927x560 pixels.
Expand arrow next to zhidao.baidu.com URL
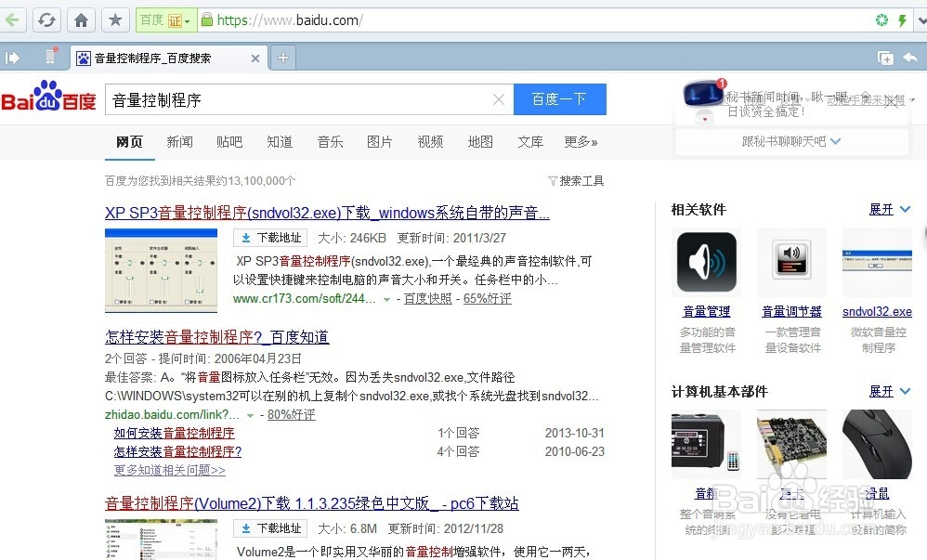[250, 416]
